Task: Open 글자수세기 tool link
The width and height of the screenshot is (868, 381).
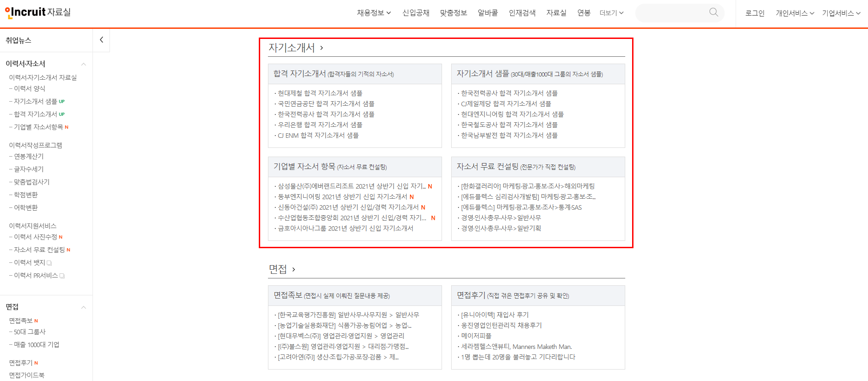Action: (x=28, y=169)
